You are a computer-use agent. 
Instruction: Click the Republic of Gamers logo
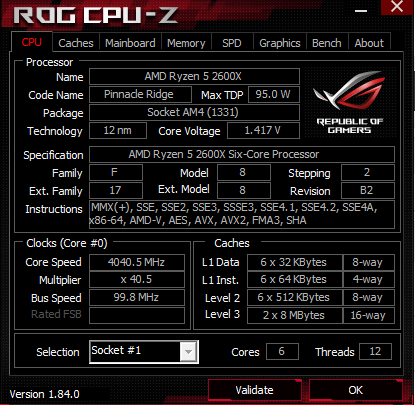(x=350, y=103)
